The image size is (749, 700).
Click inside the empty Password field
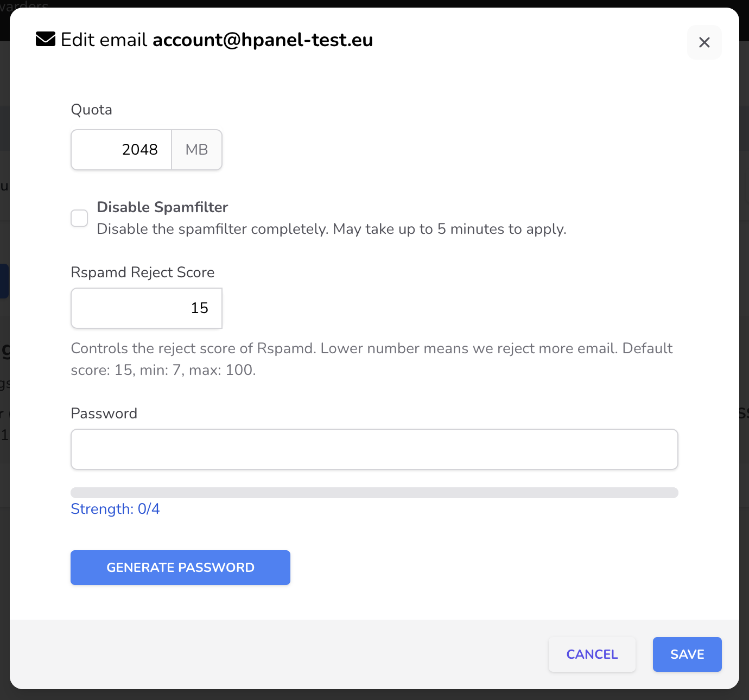click(374, 449)
